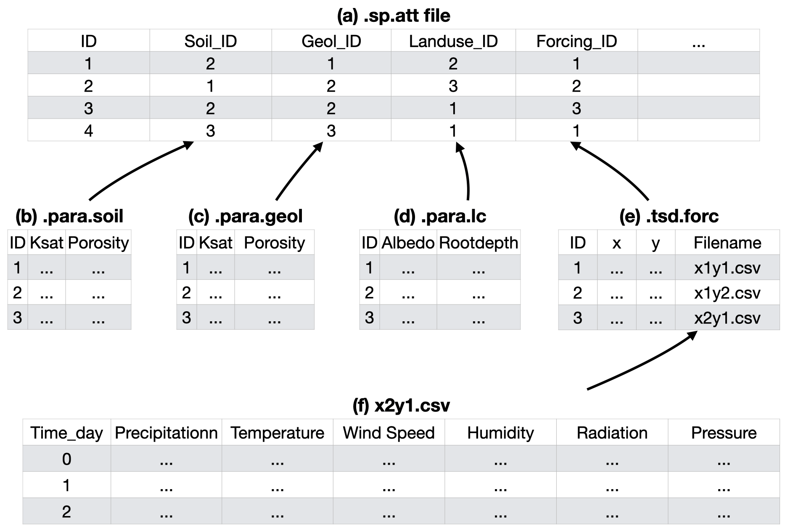Select the Rootdepth column header
788x532 pixels.
[478, 243]
